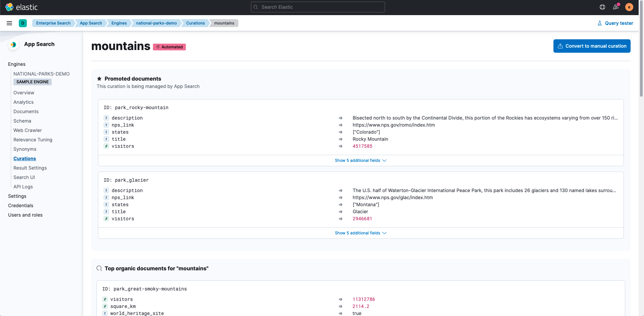Click the text type icon for world_heritage_site
This screenshot has height=316, width=644.
[x=105, y=313]
